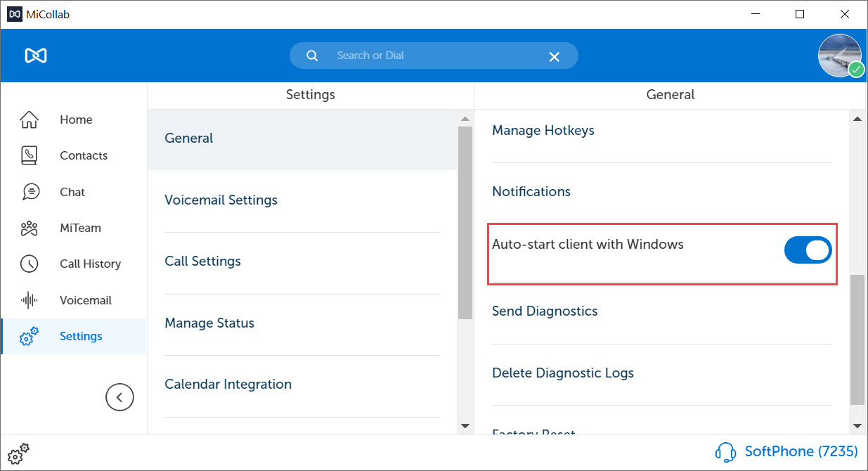Click the up scroll arrow in General panel

(858, 117)
